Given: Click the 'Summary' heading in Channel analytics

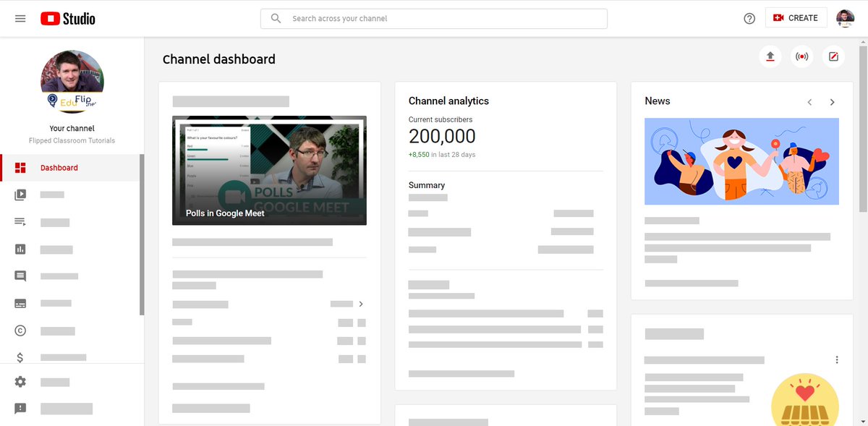Looking at the screenshot, I should (x=427, y=185).
